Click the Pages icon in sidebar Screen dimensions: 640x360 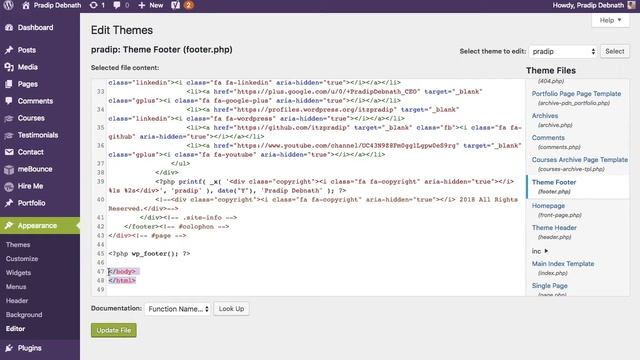point(9,84)
